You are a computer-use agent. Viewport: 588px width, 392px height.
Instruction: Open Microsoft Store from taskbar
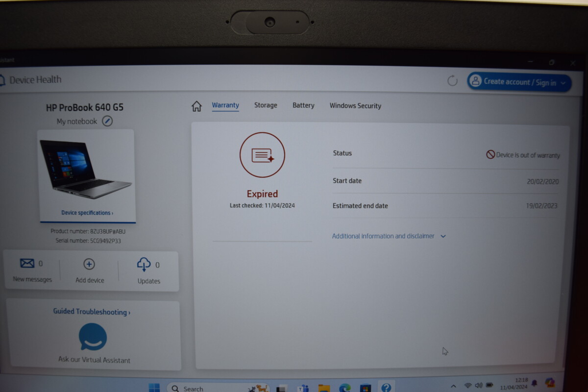point(366,388)
